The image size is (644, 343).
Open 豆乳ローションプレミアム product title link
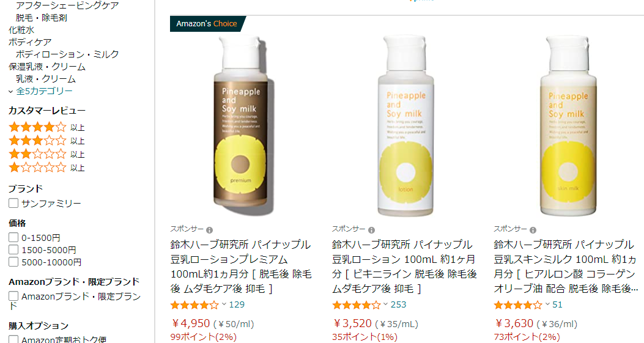coord(241,267)
